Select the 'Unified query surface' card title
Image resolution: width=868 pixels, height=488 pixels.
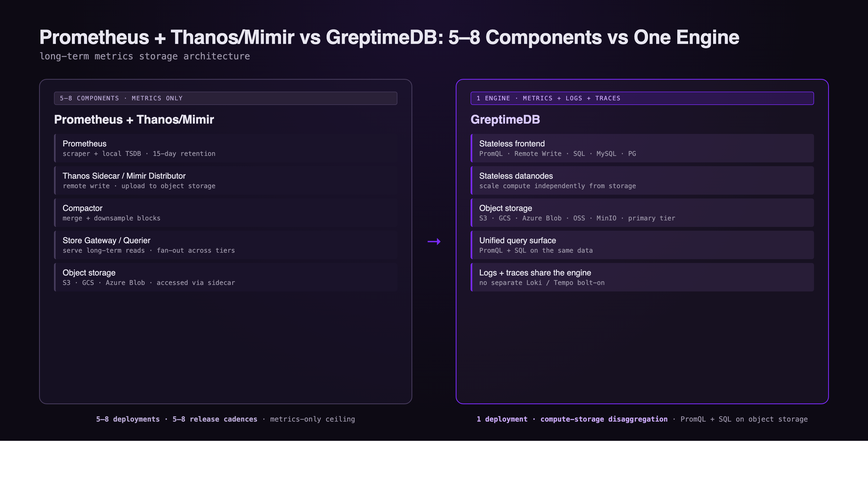[x=517, y=240]
